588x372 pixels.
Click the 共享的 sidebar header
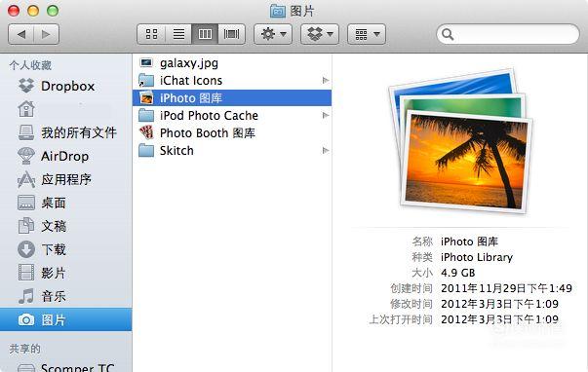(x=24, y=349)
